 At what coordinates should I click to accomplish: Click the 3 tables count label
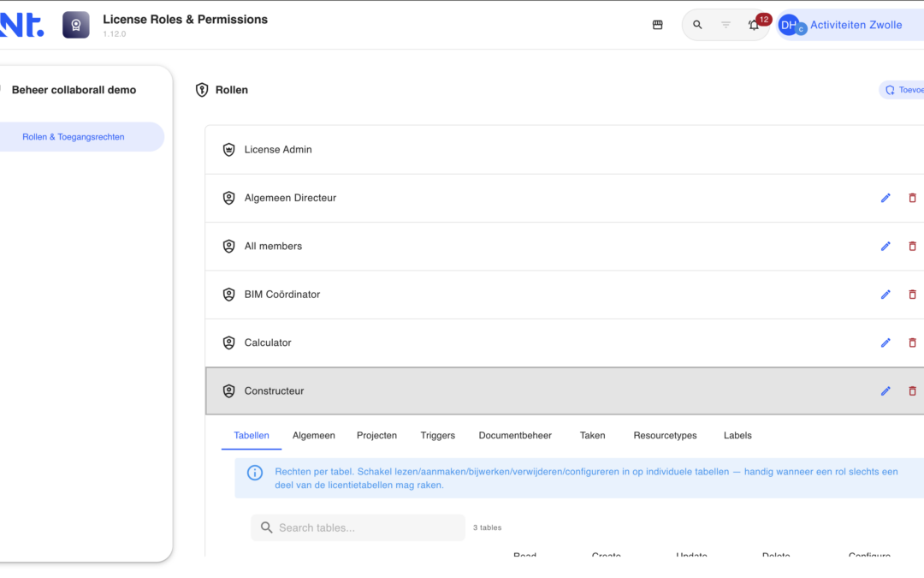point(488,527)
